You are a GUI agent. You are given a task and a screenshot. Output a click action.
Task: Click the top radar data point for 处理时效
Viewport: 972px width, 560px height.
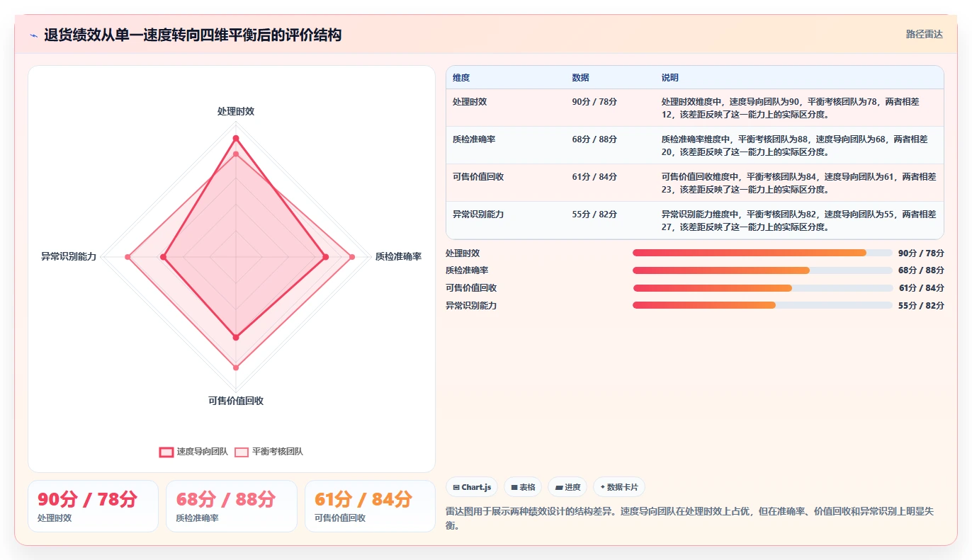pos(236,138)
